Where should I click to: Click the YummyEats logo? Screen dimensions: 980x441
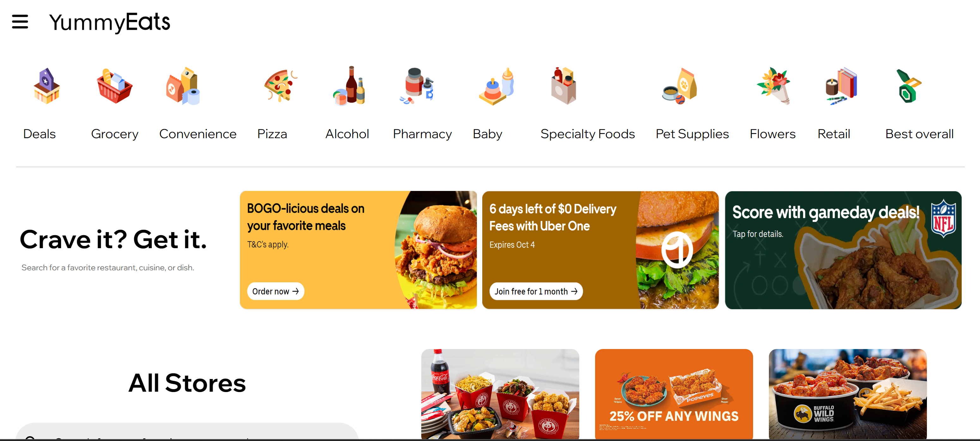110,22
